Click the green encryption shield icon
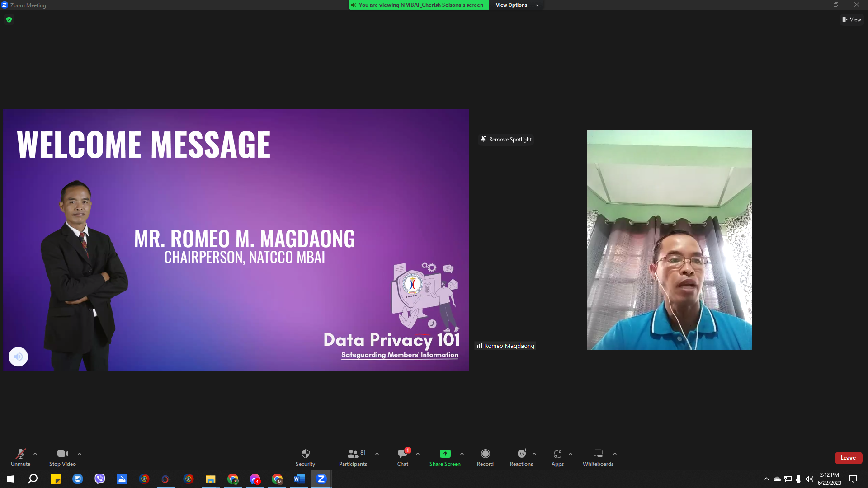The height and width of the screenshot is (488, 868). coord(9,19)
